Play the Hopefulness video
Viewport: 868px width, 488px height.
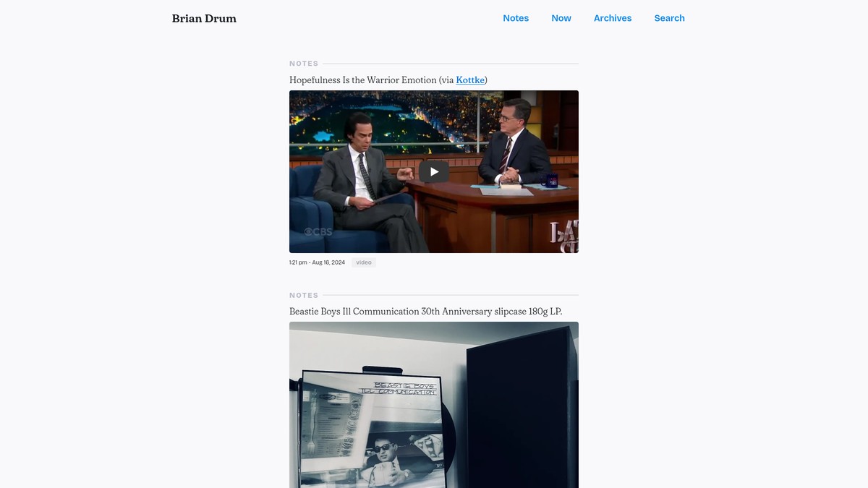[434, 171]
